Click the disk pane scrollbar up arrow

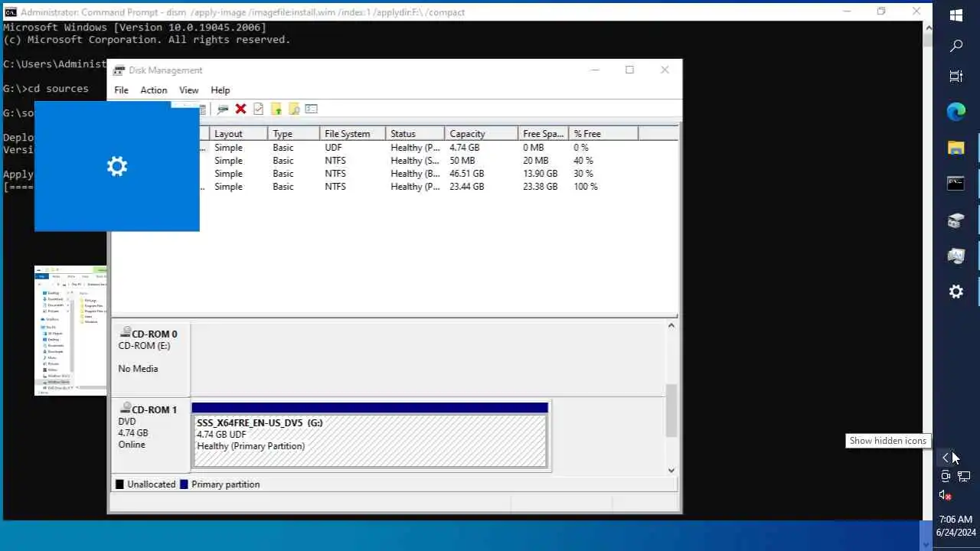(671, 325)
